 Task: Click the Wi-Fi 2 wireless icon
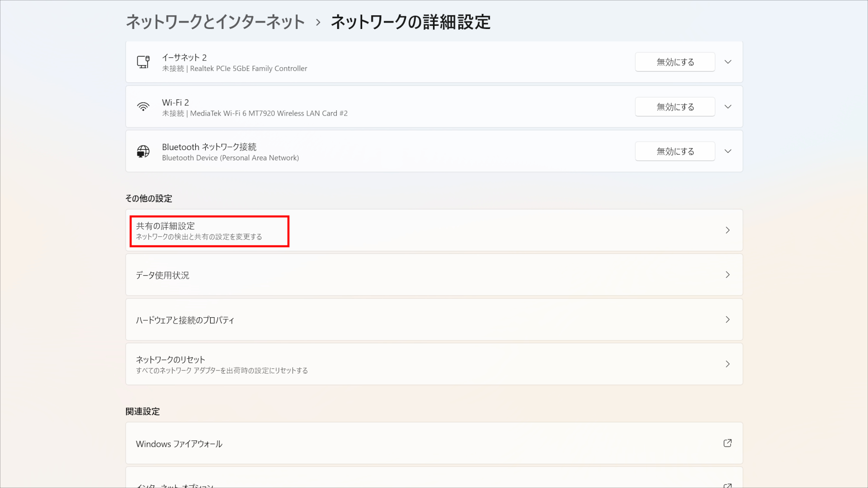coord(143,107)
